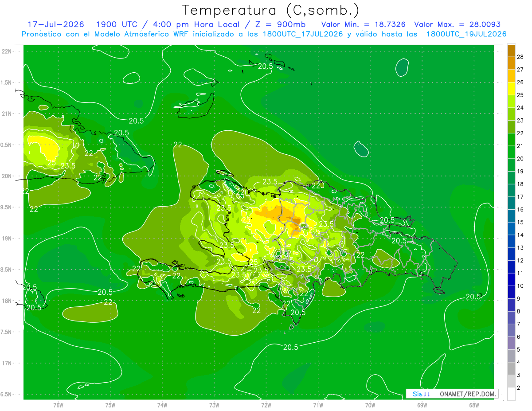532x411 pixels.
Task: Click the "71W" longitude axis label
Action: click(x=318, y=405)
